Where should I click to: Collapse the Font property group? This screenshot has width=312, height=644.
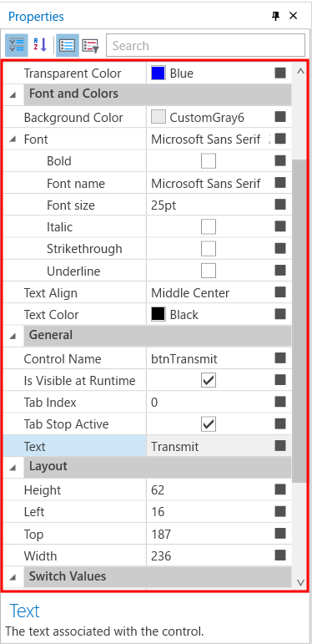coord(13,139)
